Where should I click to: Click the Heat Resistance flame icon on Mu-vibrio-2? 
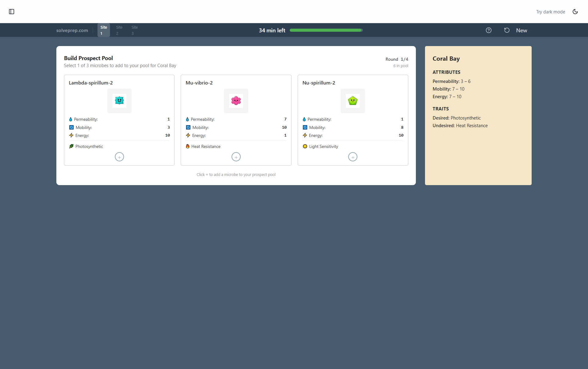tap(188, 146)
